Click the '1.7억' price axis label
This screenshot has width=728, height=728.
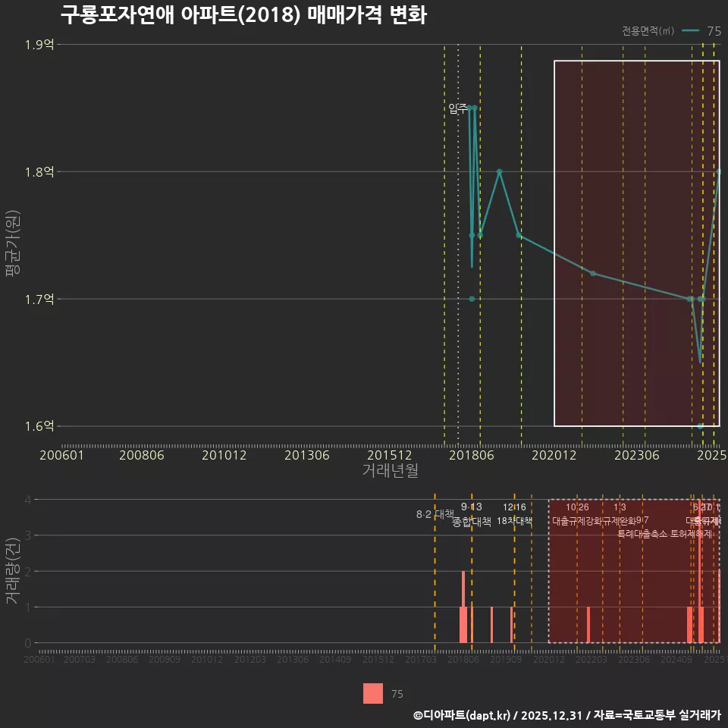tap(39, 299)
